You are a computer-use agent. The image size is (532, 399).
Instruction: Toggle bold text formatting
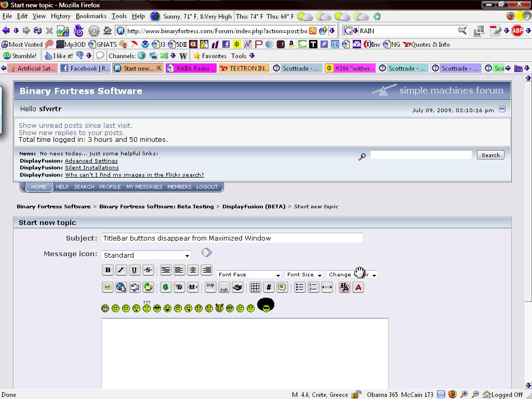[x=108, y=270]
